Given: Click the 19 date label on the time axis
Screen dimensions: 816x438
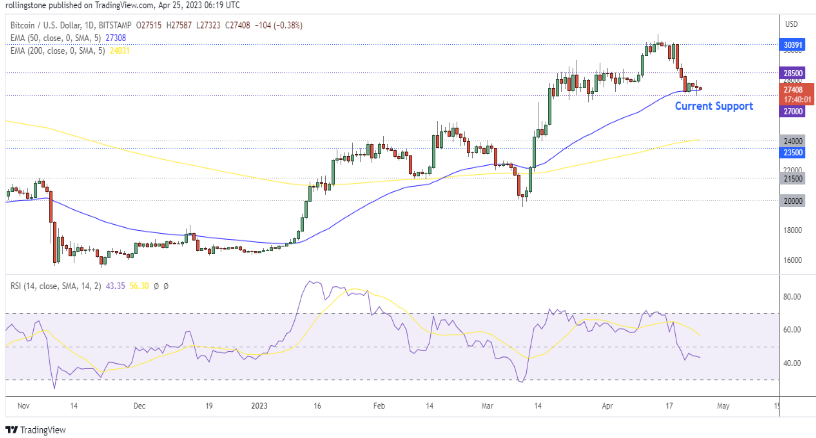Looking at the screenshot, I should (209, 406).
